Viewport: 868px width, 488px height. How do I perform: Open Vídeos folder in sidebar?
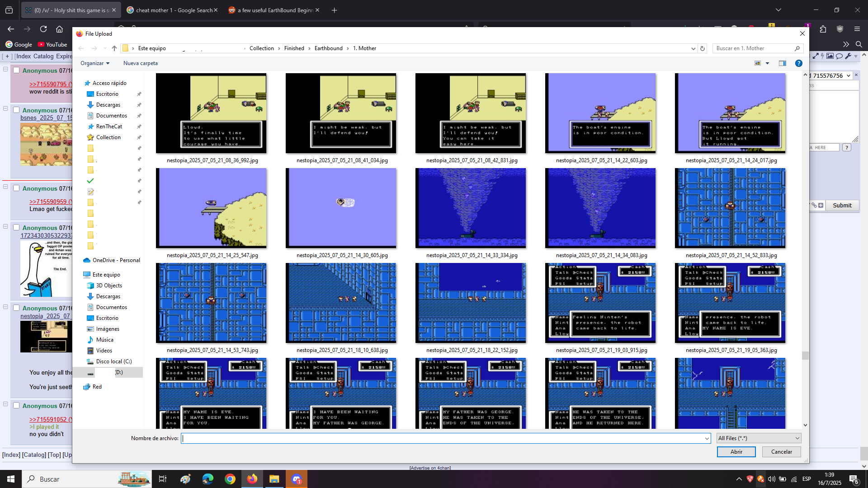point(104,351)
